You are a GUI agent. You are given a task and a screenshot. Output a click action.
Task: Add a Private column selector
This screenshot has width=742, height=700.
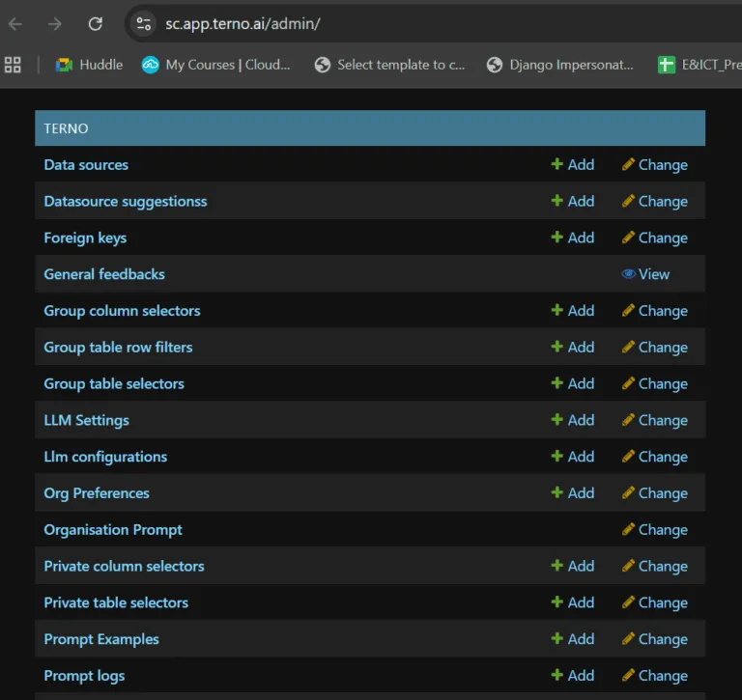click(573, 566)
